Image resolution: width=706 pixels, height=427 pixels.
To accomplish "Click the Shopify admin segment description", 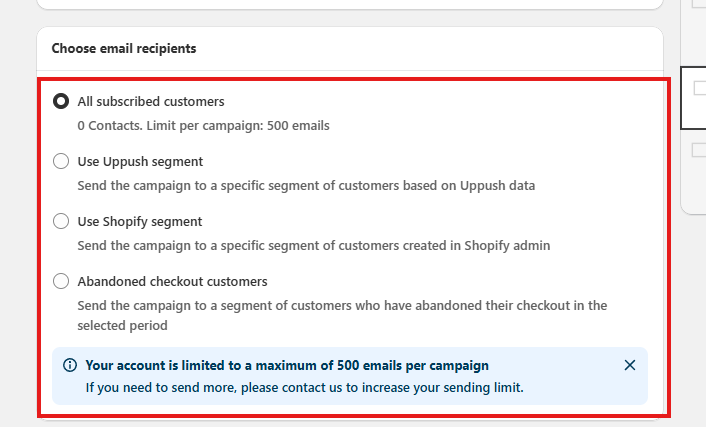I will tap(314, 246).
